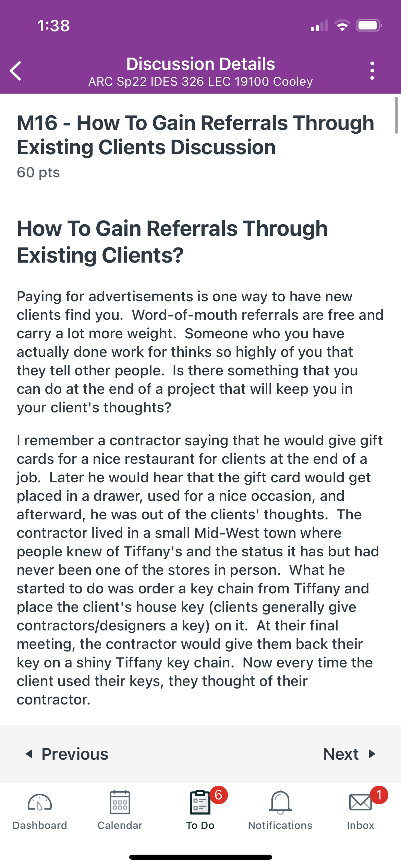Image resolution: width=401 pixels, height=868 pixels.
Task: Open the Notifications bell icon
Action: (x=280, y=802)
